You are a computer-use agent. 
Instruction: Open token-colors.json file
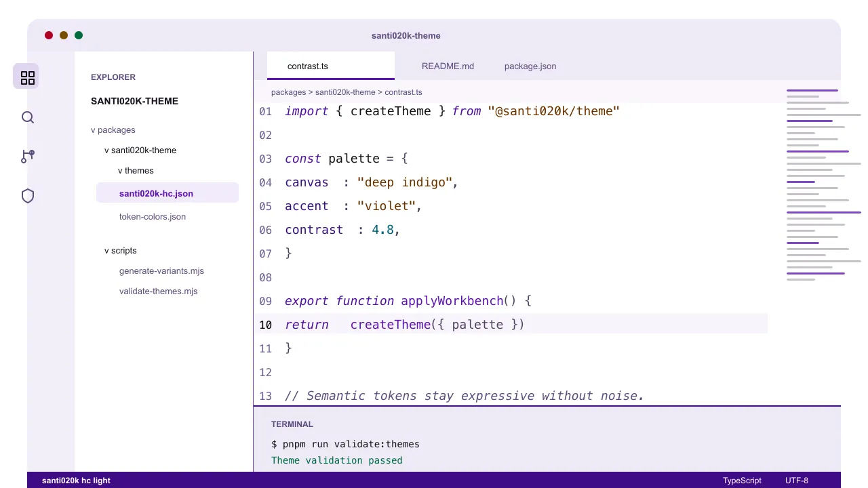[153, 217]
